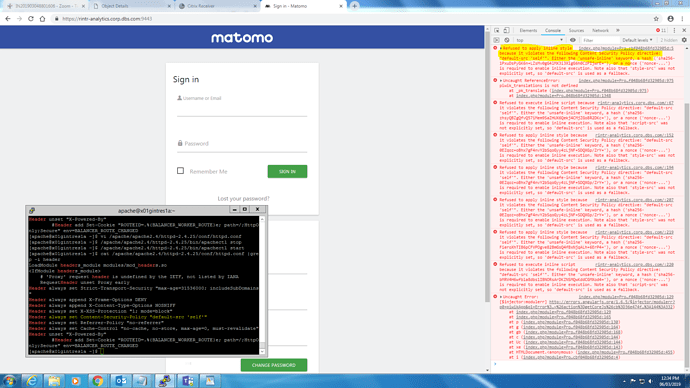Click the console input prompt

590,364
